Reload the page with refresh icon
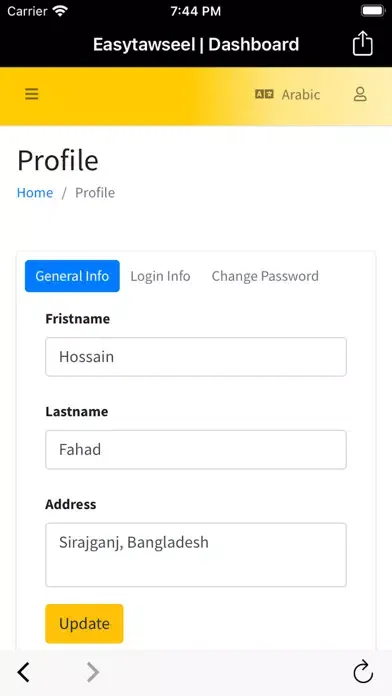 coord(363,672)
